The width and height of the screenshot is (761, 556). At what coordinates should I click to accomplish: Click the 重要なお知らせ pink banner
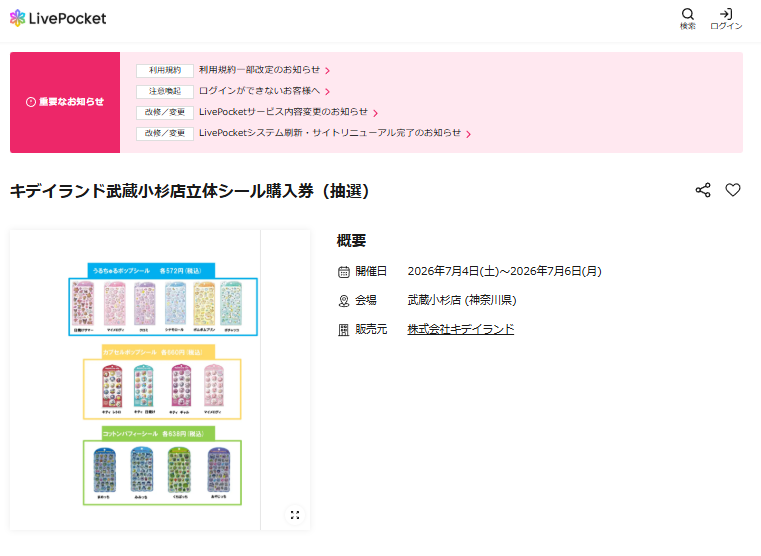click(65, 102)
